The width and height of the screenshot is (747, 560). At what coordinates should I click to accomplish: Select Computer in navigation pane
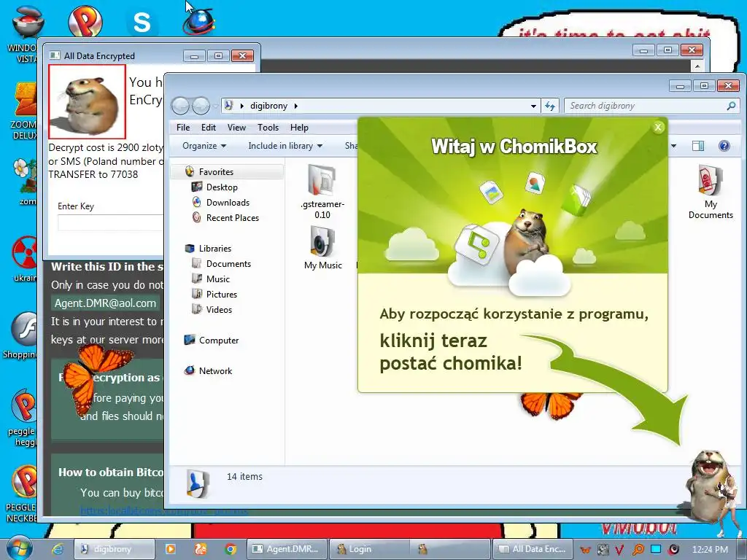(219, 341)
